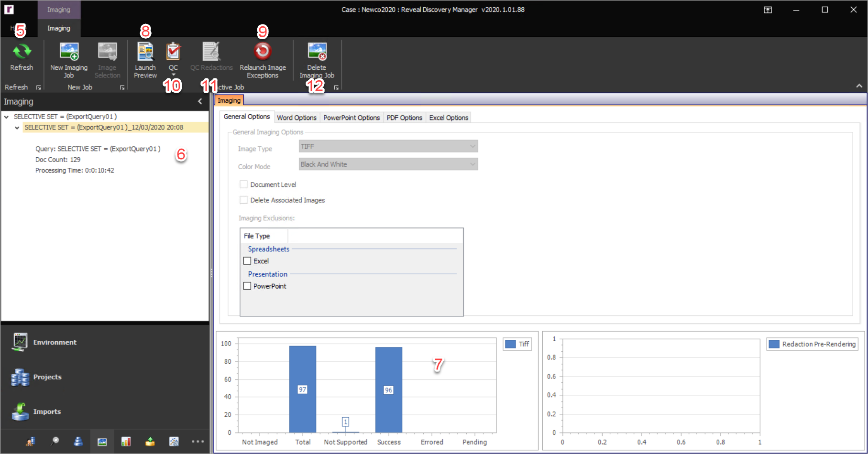This screenshot has width=868, height=454.
Task: Click the QC Redactions icon
Action: click(x=211, y=52)
